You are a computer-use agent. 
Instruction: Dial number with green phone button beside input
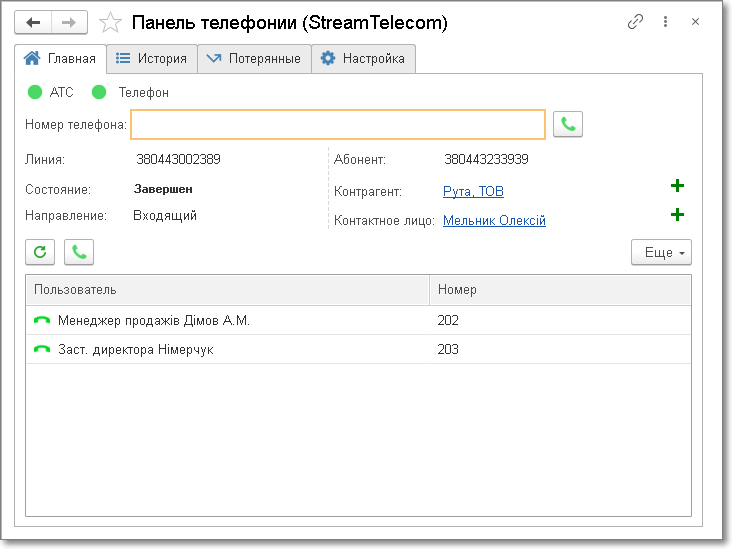[568, 124]
